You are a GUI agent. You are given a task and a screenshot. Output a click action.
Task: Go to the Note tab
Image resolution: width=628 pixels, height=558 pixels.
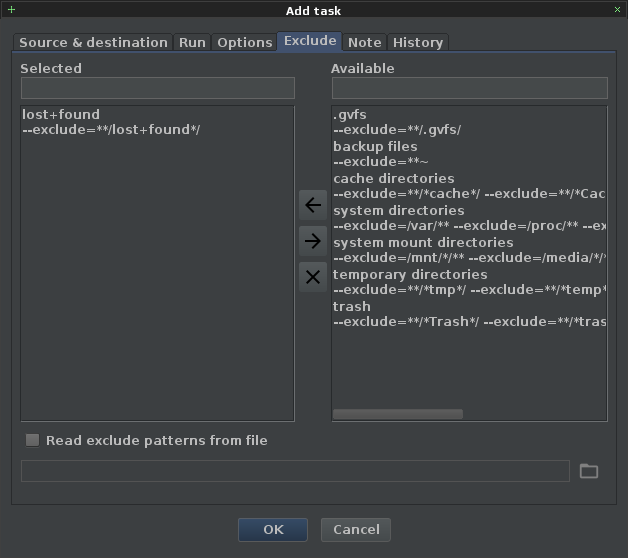(364, 42)
